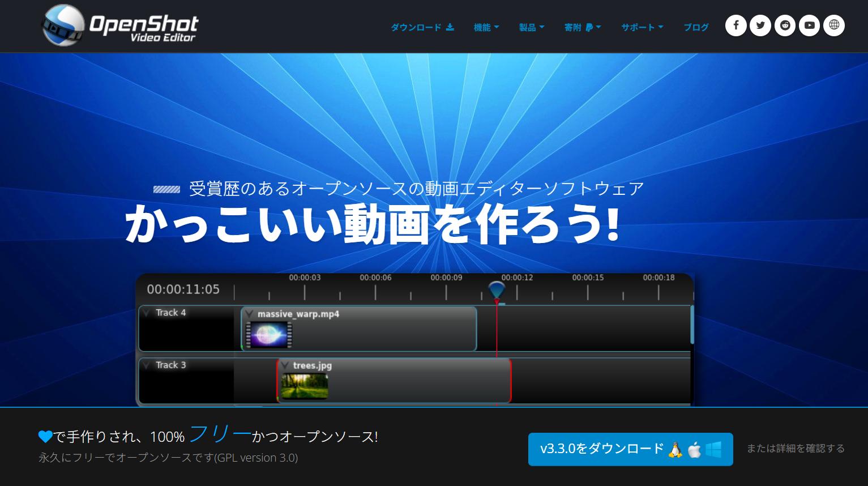Click the Apple icon on download button
The height and width of the screenshot is (486, 868).
(x=694, y=450)
